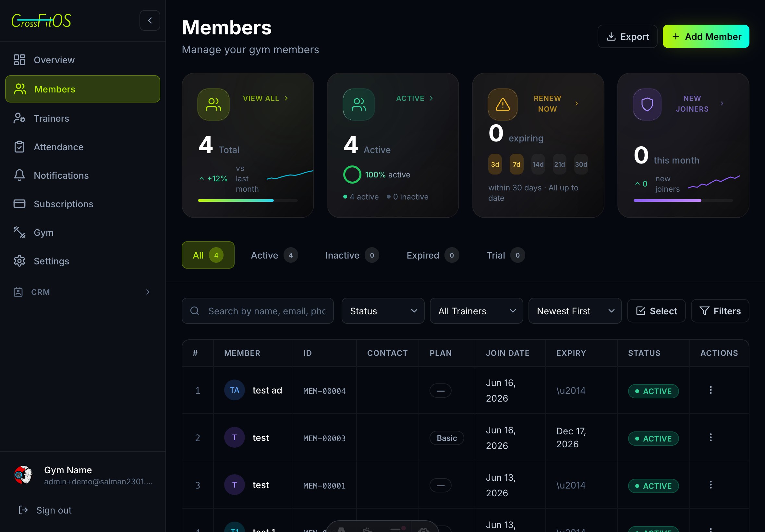Click the total members people icon
The height and width of the screenshot is (532, 765).
click(x=213, y=104)
